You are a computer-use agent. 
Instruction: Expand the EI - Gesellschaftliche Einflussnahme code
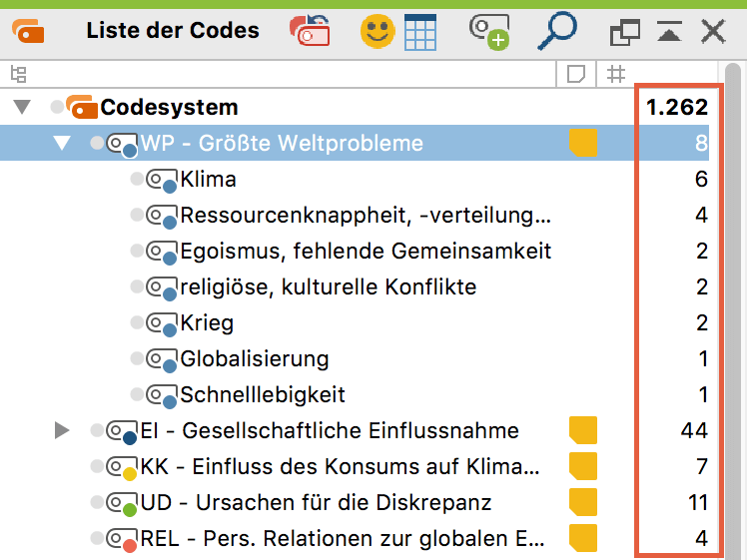point(62,430)
